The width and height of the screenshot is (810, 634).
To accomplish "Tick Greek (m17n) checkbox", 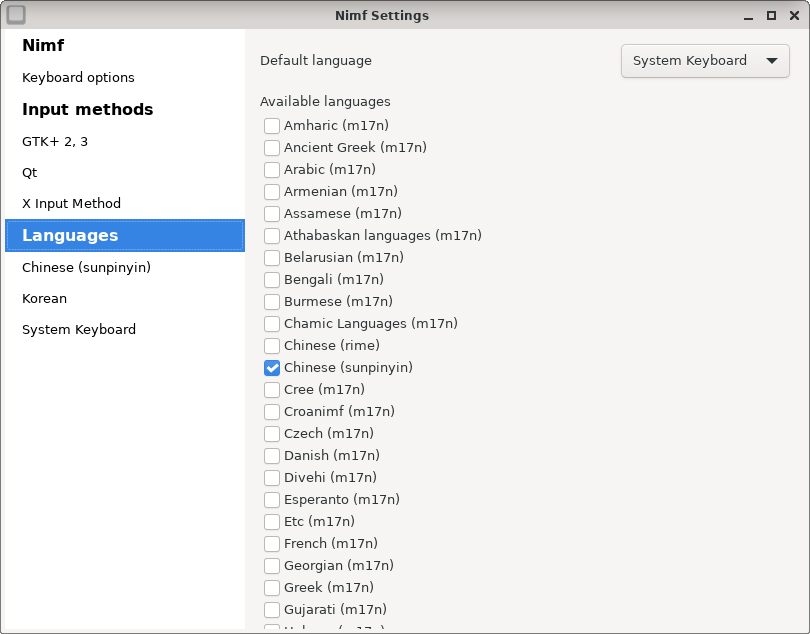I will (272, 587).
